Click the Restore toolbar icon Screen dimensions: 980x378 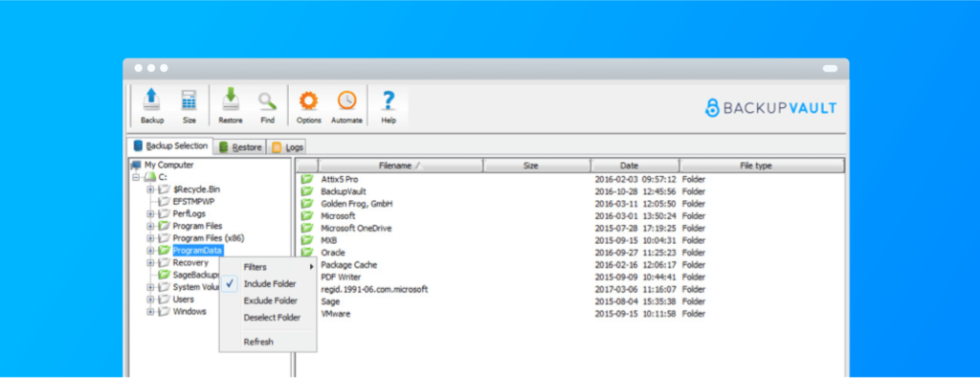(x=230, y=106)
